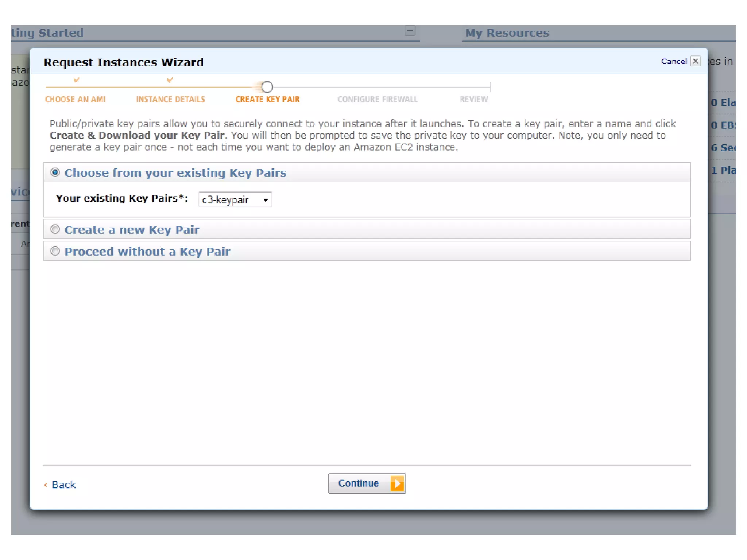Click the orange arrow on Continue button
Screen dimensions: 747x560
click(397, 483)
